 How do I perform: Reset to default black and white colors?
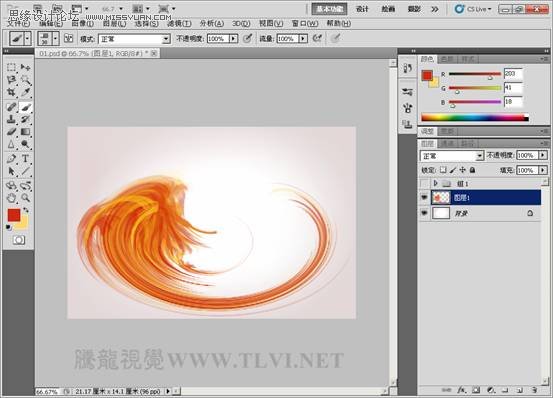tap(8, 227)
